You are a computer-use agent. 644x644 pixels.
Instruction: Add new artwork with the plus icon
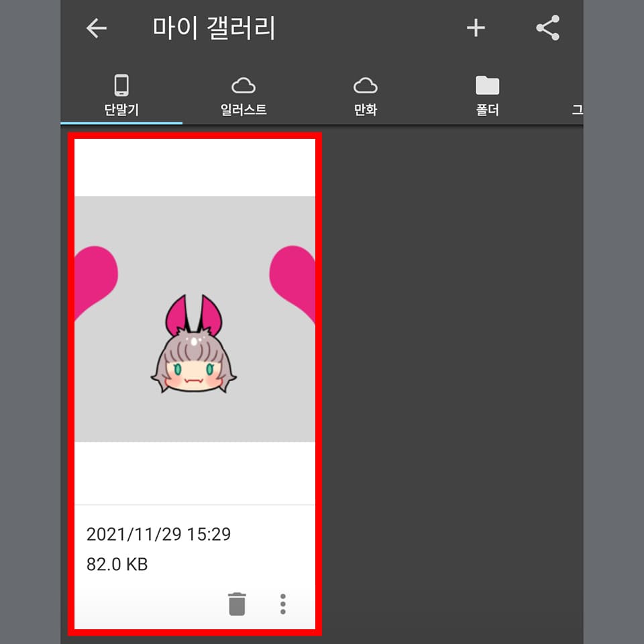(x=476, y=28)
